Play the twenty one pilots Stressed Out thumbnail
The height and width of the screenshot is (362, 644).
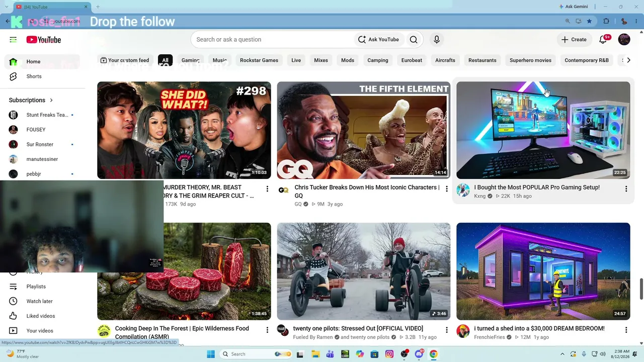coord(364,271)
